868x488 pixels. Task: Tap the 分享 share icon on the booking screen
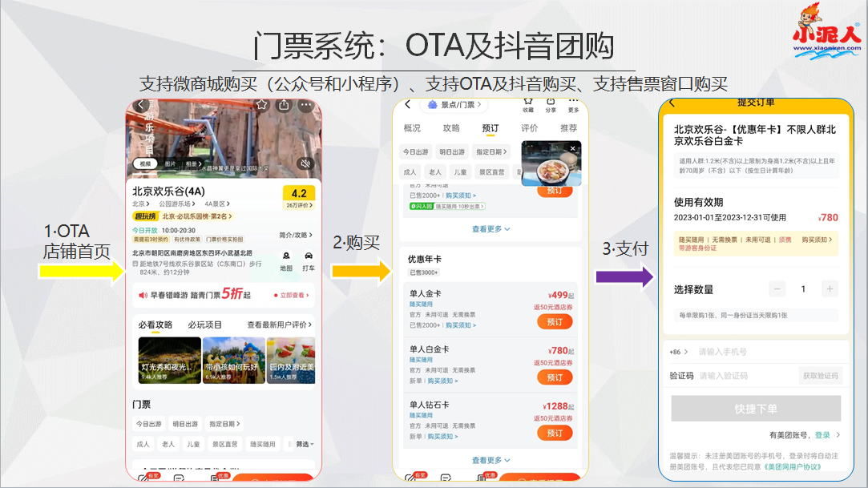(551, 104)
